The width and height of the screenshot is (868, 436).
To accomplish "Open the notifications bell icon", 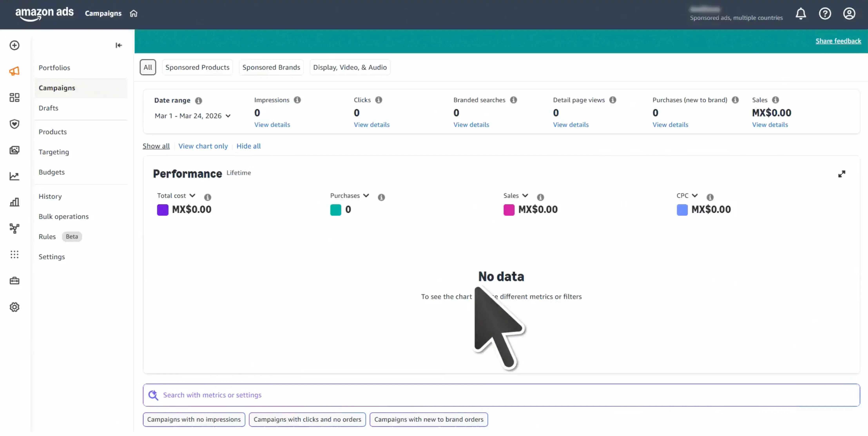I will [x=801, y=14].
